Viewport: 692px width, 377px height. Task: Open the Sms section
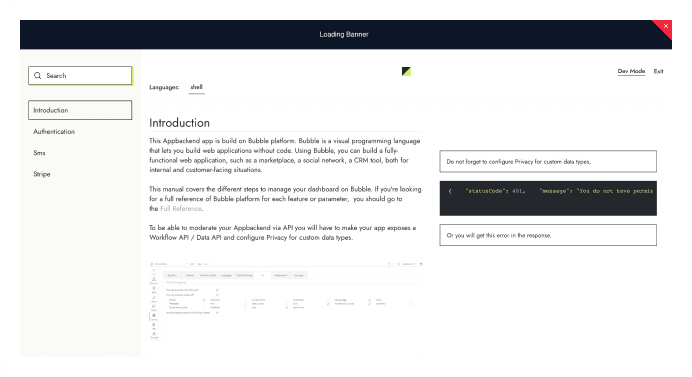pos(39,153)
